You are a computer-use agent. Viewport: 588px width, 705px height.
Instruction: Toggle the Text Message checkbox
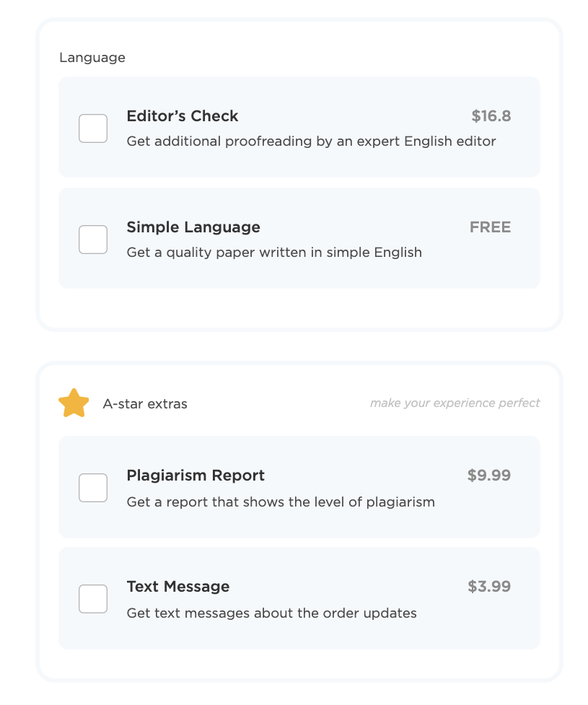93,599
